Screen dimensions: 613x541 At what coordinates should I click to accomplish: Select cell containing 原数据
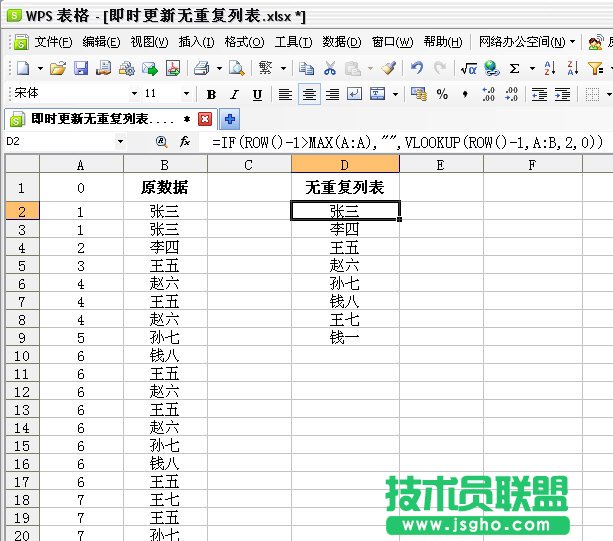pyautogui.click(x=165, y=187)
